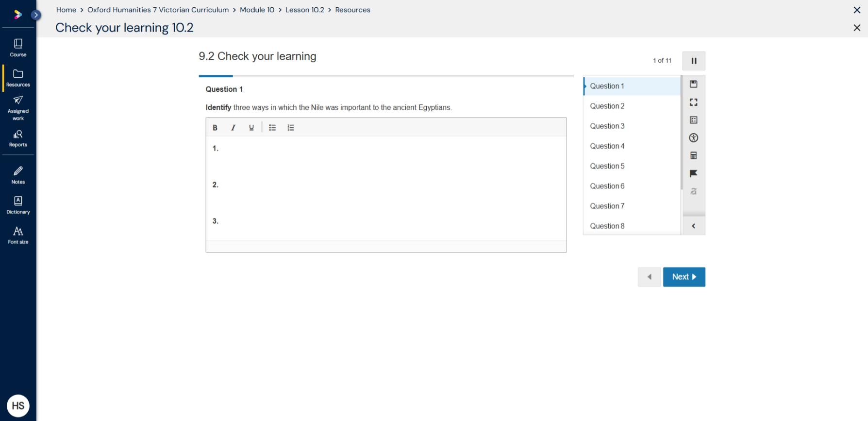The width and height of the screenshot is (868, 421).
Task: Click Resources in the breadcrumb trail
Action: point(352,10)
